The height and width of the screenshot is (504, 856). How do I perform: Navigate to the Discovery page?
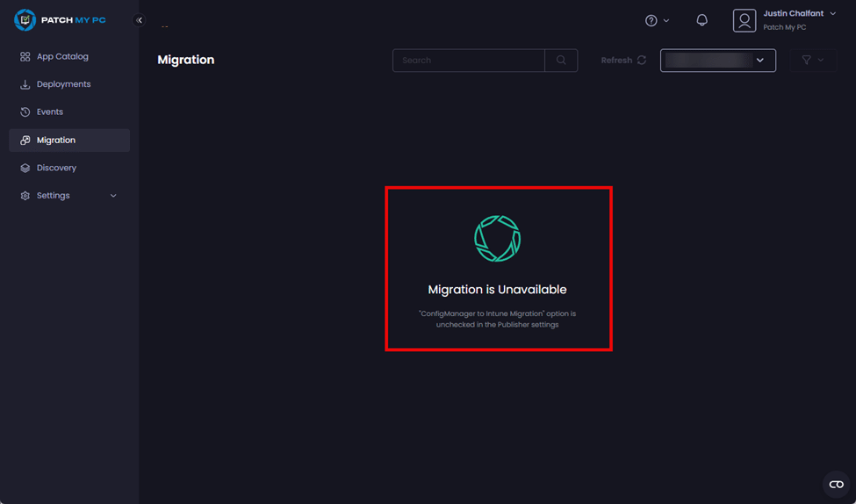pos(56,168)
